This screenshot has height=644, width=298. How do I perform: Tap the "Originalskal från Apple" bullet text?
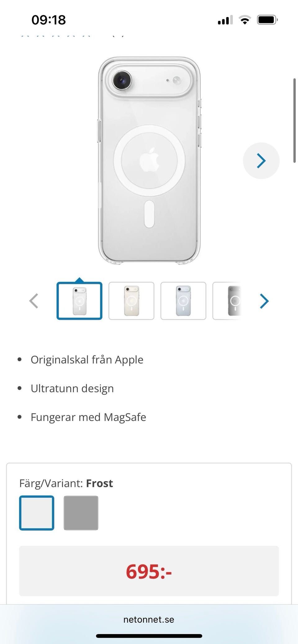click(87, 360)
